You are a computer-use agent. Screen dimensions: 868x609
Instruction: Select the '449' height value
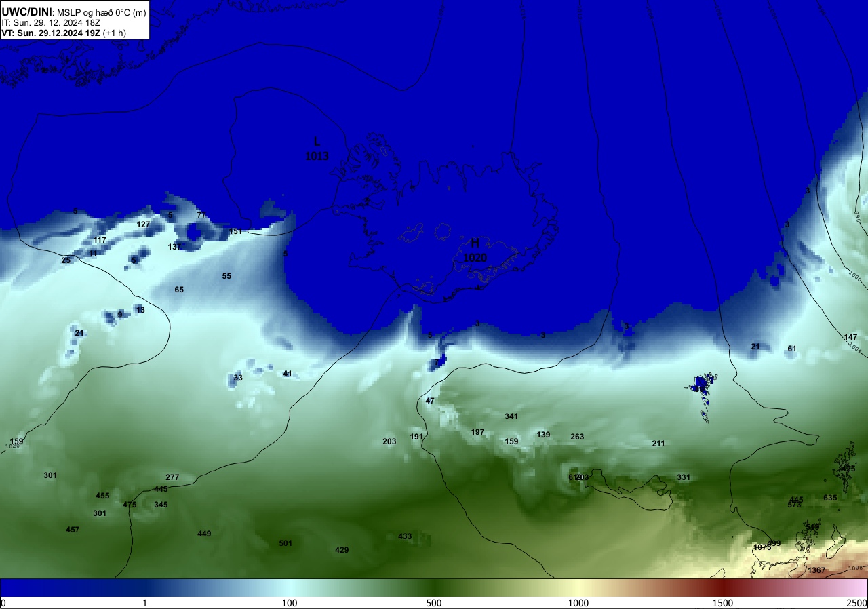click(204, 534)
